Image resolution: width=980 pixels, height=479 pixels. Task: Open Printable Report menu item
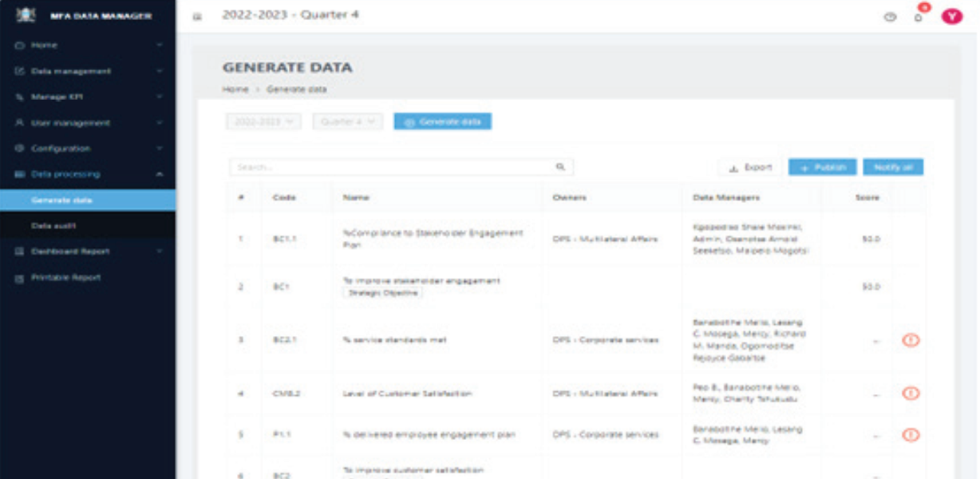[88, 278]
